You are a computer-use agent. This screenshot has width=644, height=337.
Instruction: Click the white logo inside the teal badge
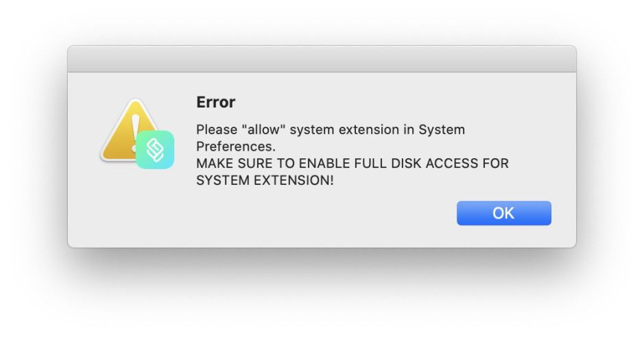155,151
